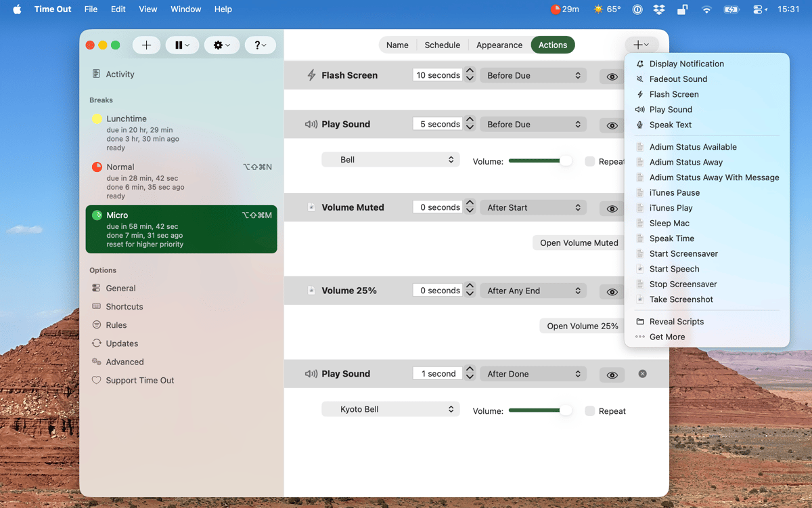Click the Time Out 29m status icon
The image size is (812, 508).
coord(564,9)
